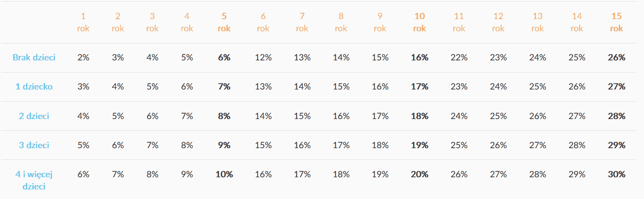Click the 24% cell in 2 dzieci row
Viewport: 644px width, 199px height.
tap(459, 116)
